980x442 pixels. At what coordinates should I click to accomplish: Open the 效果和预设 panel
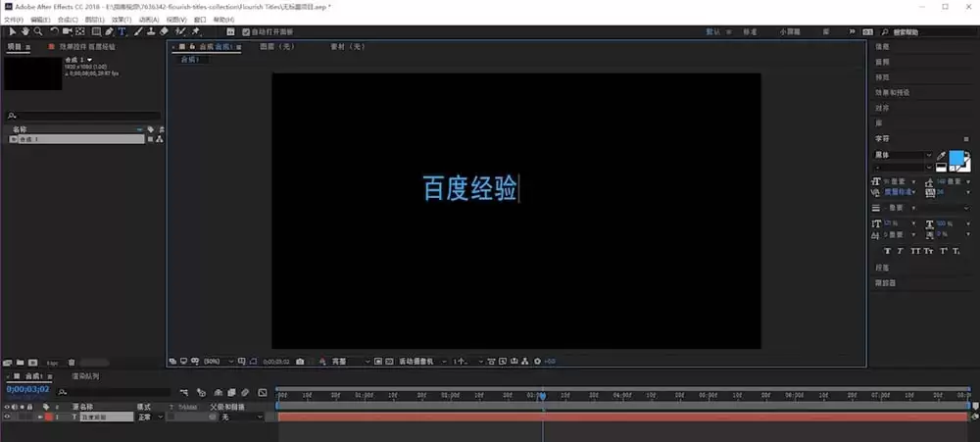(893, 92)
